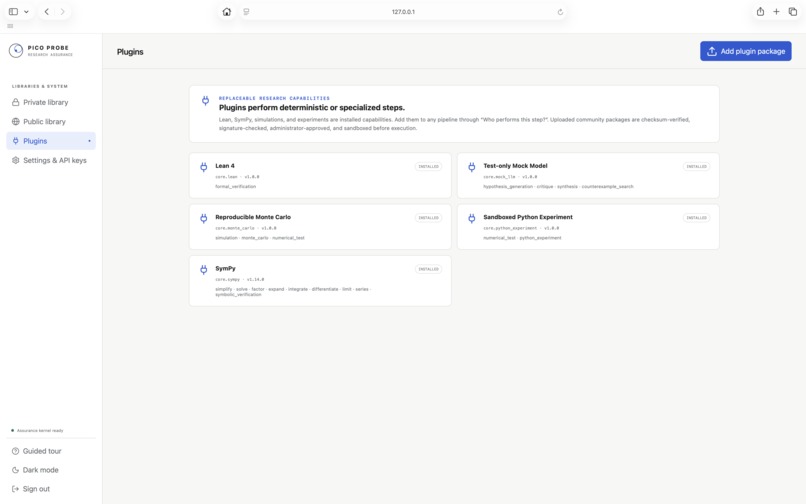Open the Test-only Mock Model card title
Screen dimensions: 806x504
point(515,166)
